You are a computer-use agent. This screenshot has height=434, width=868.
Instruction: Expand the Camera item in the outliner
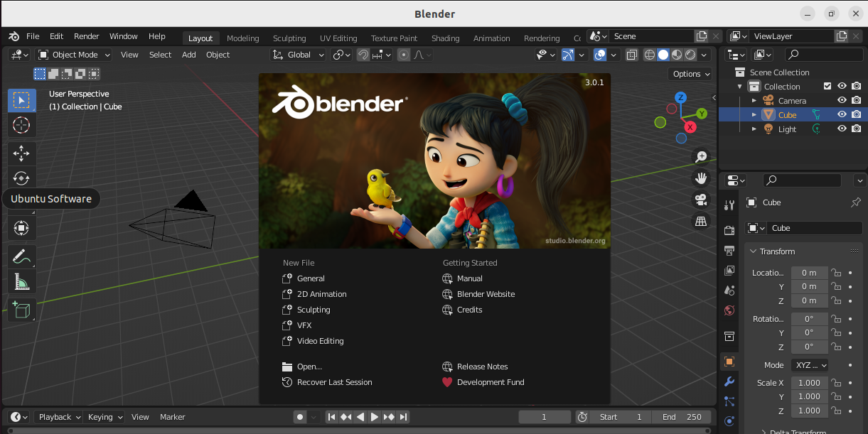pyautogui.click(x=754, y=99)
